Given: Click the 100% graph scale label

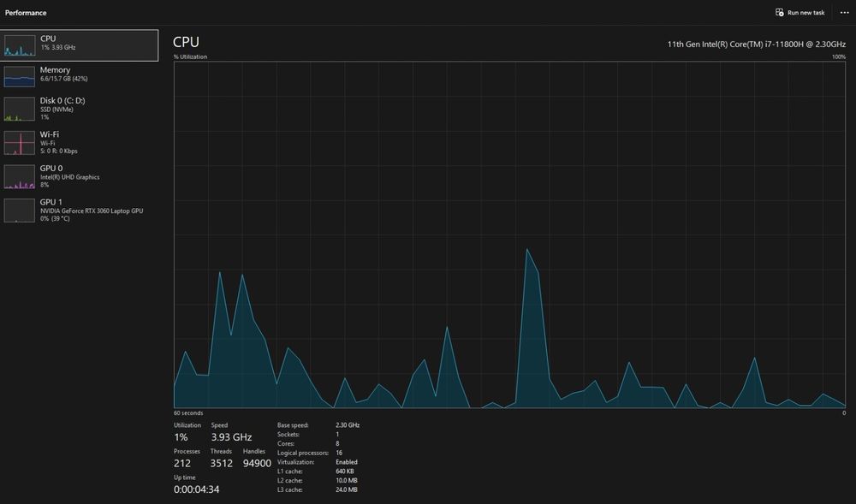Looking at the screenshot, I should [839, 56].
